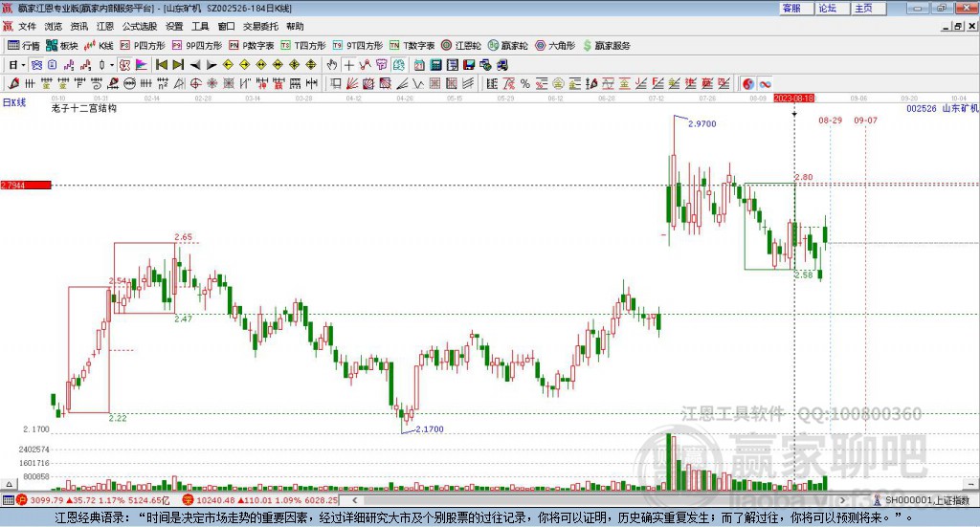The height and width of the screenshot is (527, 980).
Task: Click the 2.9700 high price label
Action: tap(702, 123)
